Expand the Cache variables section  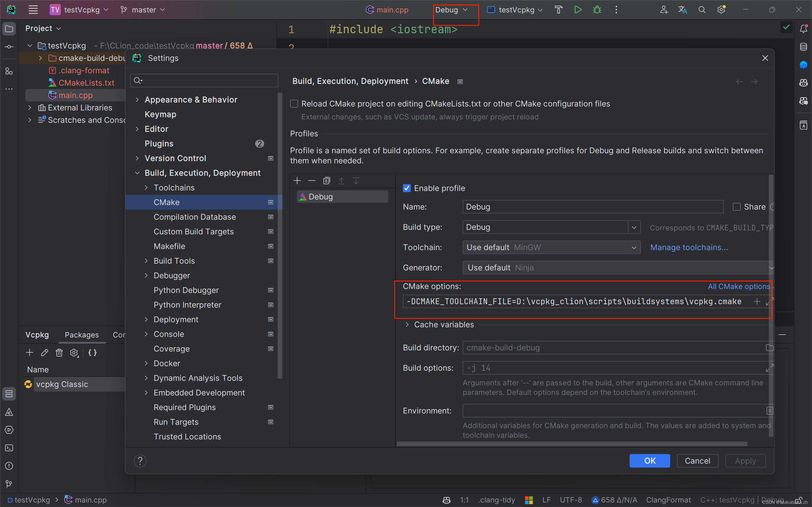[x=407, y=324]
